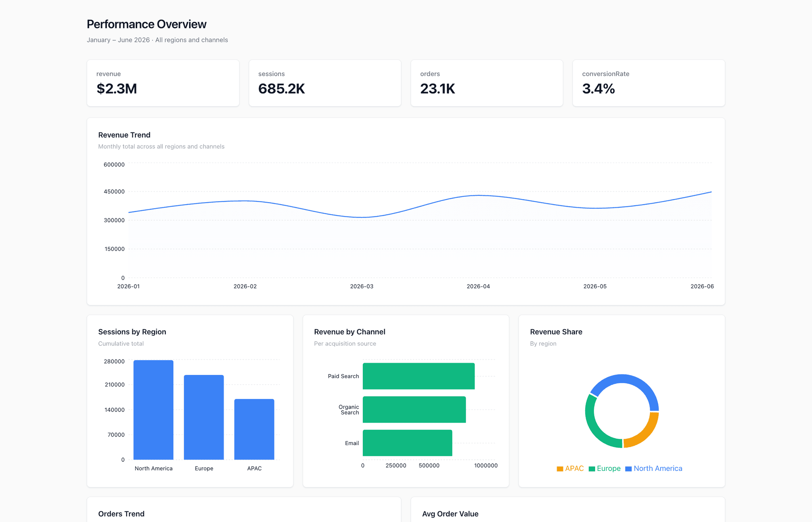Open the revenue $2.3M card
The image size is (812, 522).
pyautogui.click(x=163, y=83)
